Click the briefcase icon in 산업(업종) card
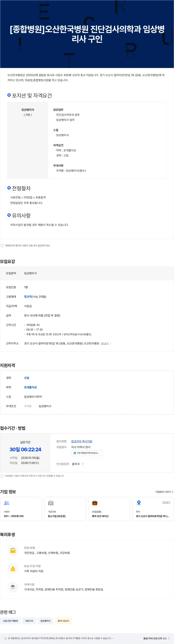This screenshot has width=174, height=644. click(95, 503)
